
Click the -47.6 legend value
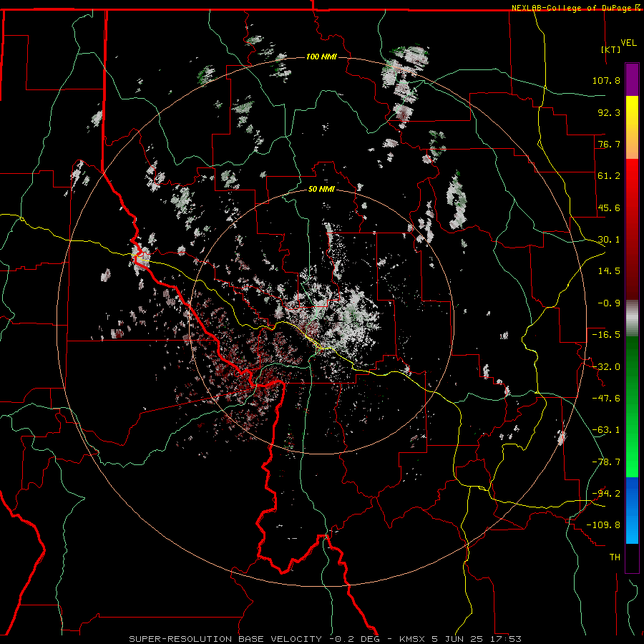point(606,399)
